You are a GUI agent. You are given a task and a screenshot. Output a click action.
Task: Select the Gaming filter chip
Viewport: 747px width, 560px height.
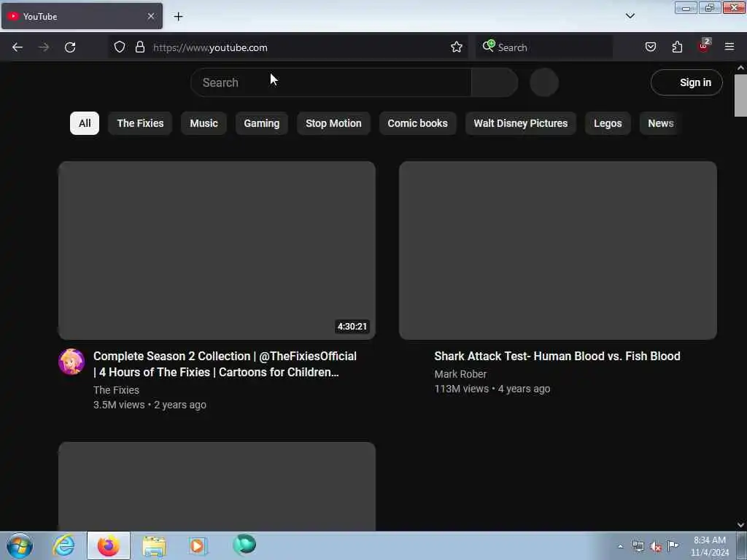(262, 123)
